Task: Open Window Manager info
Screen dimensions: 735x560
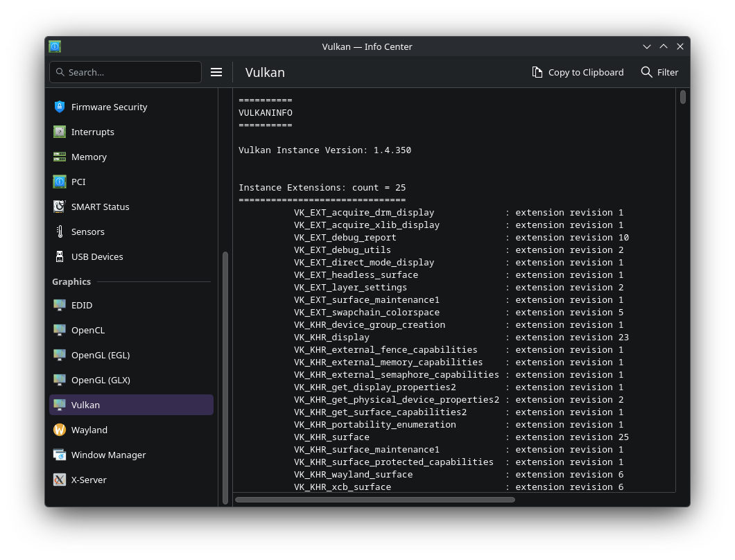Action: (131, 455)
